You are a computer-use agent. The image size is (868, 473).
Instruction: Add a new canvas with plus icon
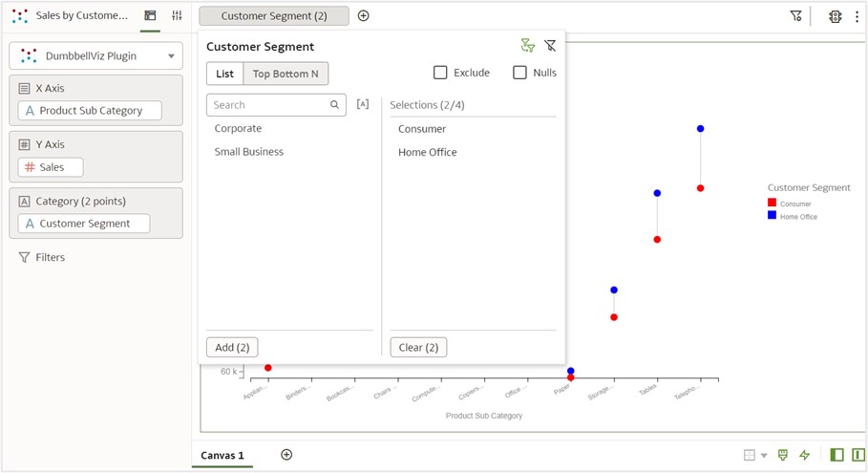click(x=286, y=455)
